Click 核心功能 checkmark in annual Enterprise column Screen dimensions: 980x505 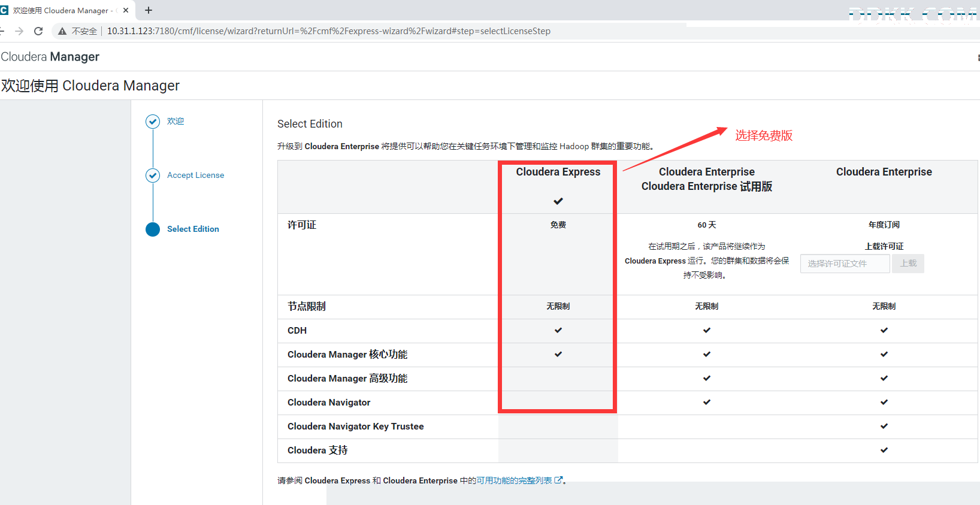884,354
